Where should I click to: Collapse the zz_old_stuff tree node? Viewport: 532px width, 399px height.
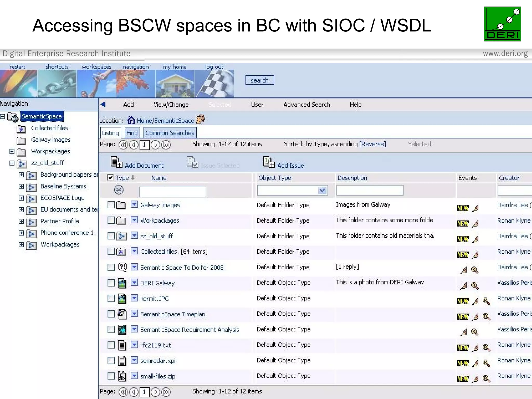pos(12,163)
